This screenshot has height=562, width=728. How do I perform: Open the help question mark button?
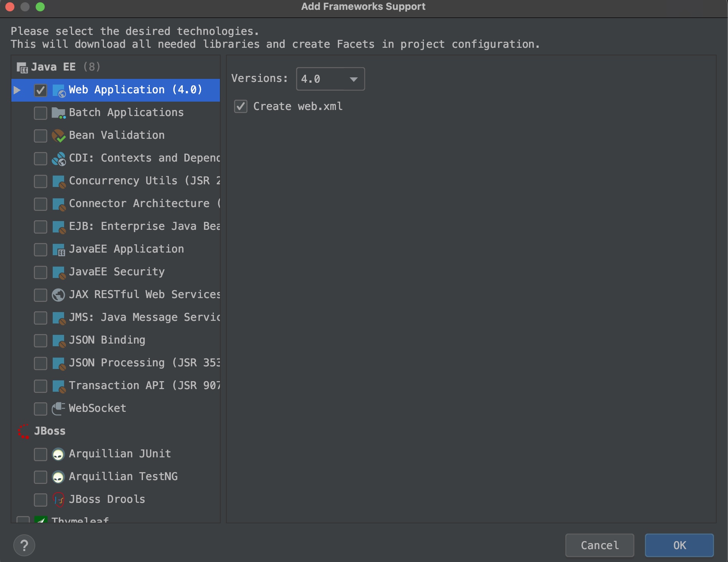click(x=24, y=545)
